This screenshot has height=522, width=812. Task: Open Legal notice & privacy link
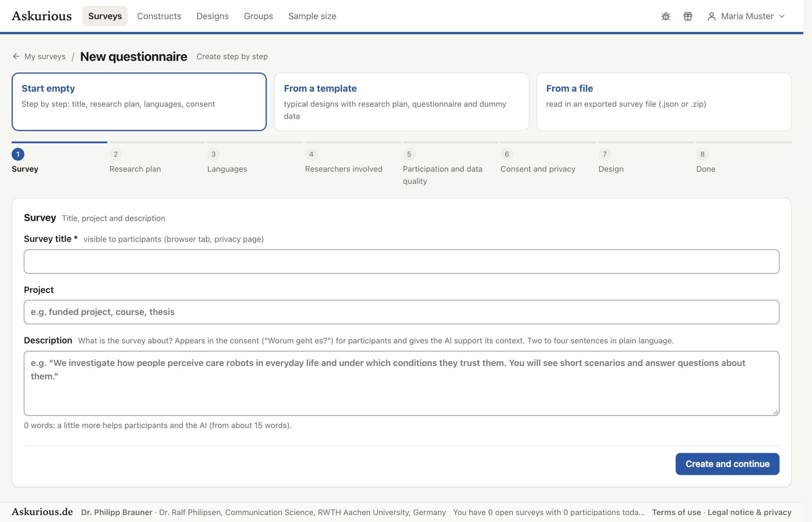point(750,512)
